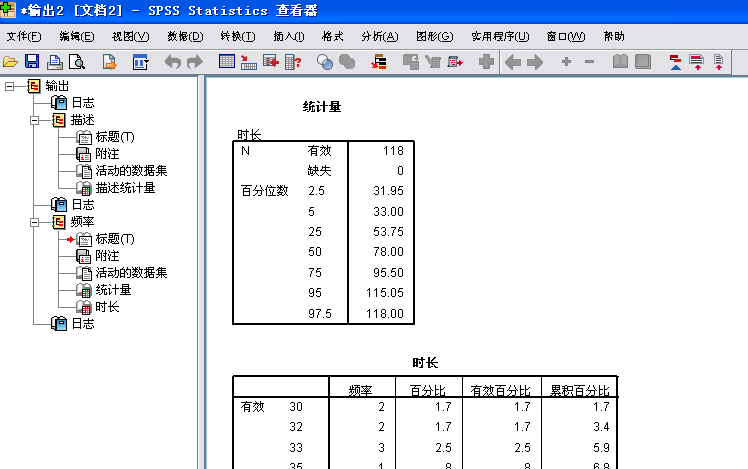The width and height of the screenshot is (748, 469).
Task: Click the Open file folder icon
Action: click(11, 62)
